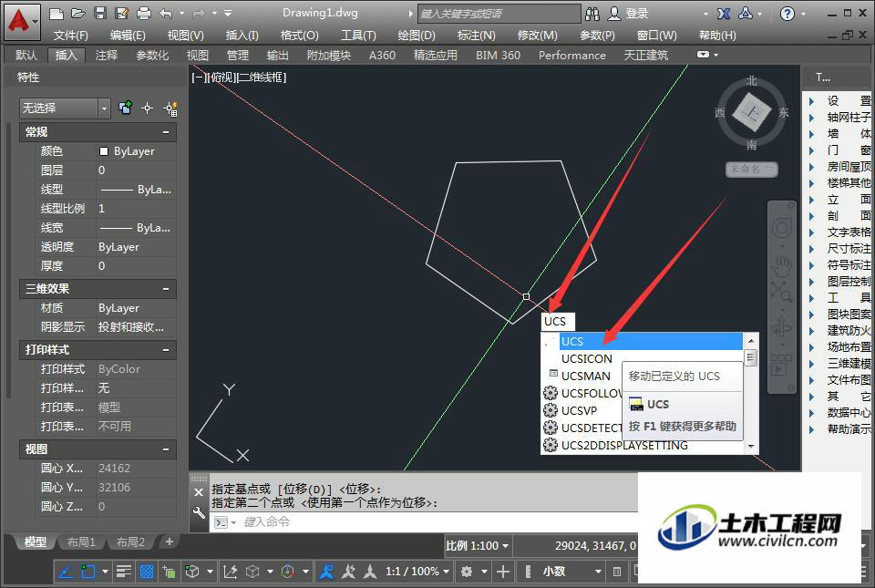This screenshot has width=875, height=588.
Task: Close the command line with X icon
Action: (x=199, y=492)
